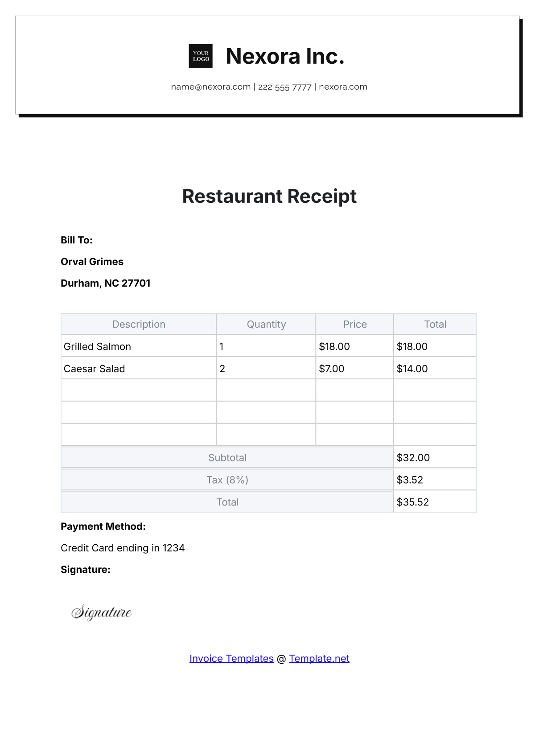The width and height of the screenshot is (535, 756).
Task: Click the YOUR LOGO placeholder icon
Action: (201, 56)
